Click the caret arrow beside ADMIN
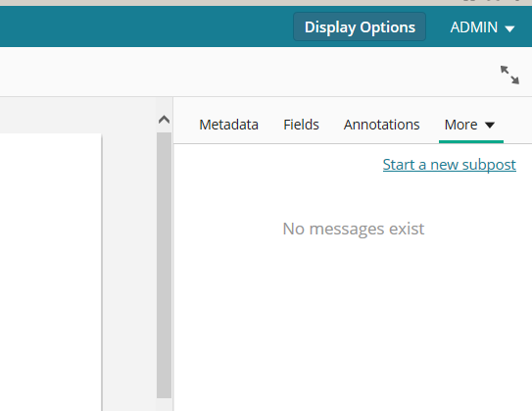Image resolution: width=532 pixels, height=411 pixels. click(509, 28)
